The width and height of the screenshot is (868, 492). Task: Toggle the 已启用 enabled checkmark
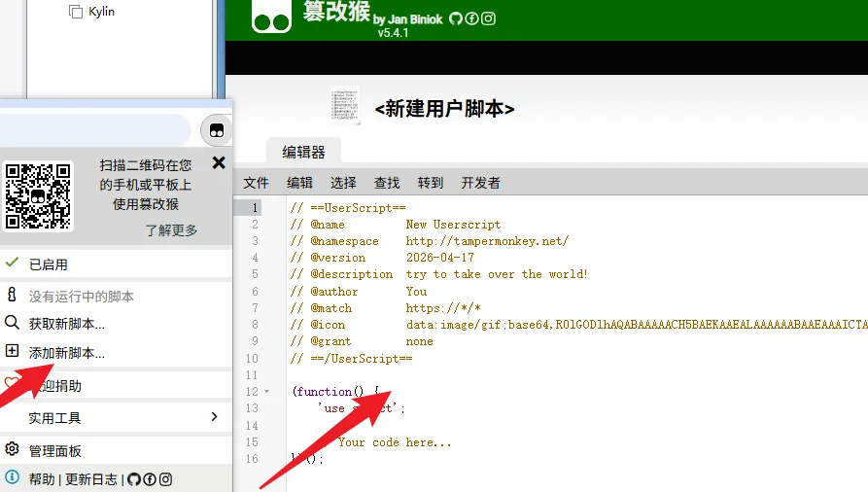click(x=13, y=263)
